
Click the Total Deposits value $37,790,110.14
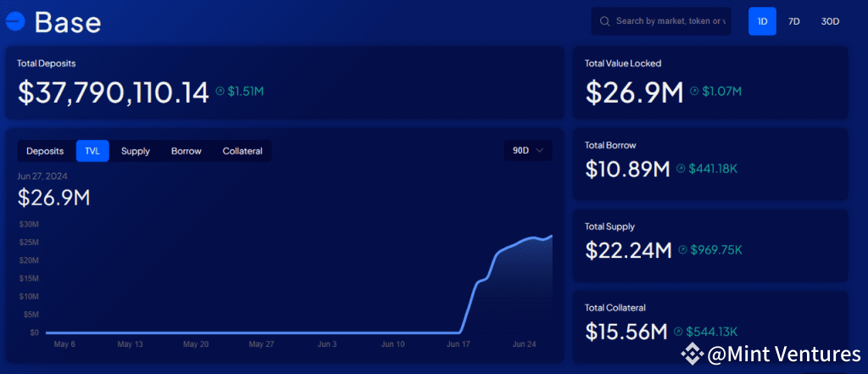114,92
